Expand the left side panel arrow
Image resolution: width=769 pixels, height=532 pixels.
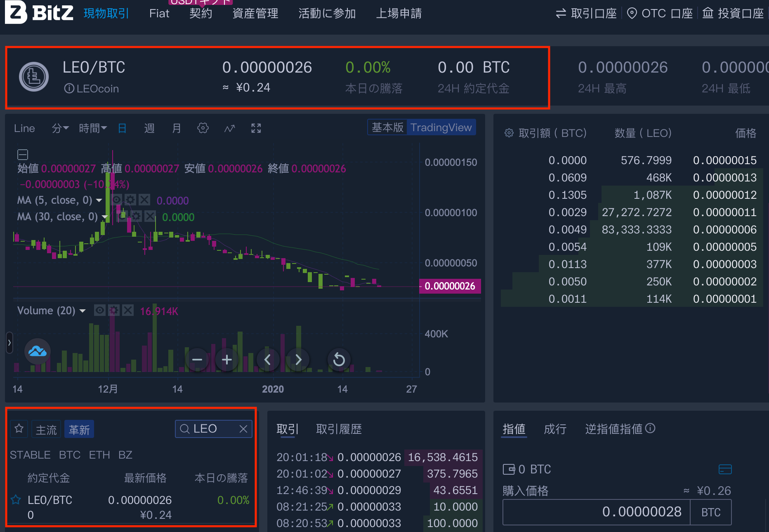click(9, 343)
